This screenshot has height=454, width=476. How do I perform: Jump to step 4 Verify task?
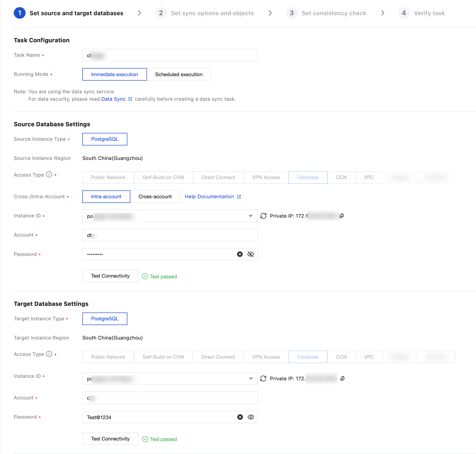click(429, 13)
